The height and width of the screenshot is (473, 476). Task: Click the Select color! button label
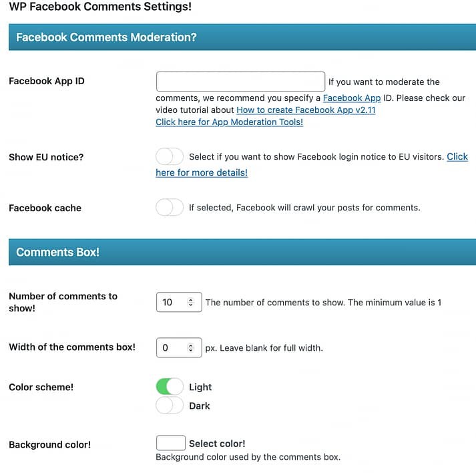[x=217, y=444]
